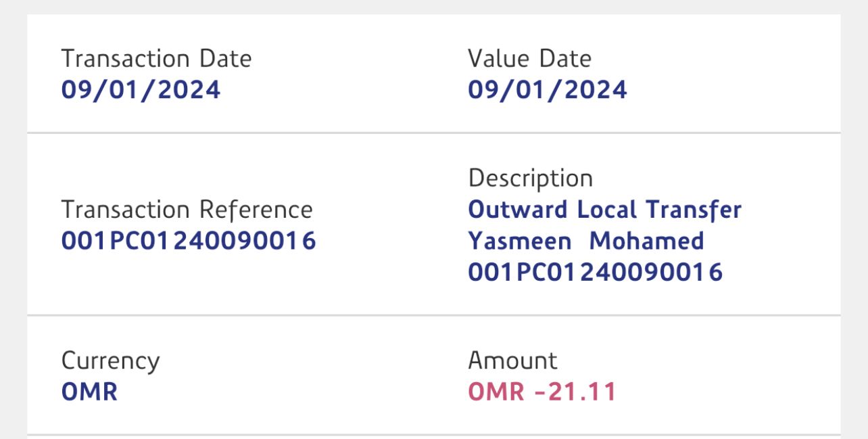The width and height of the screenshot is (868, 439).
Task: Click the divider line above the Currency row
Action: click(434, 315)
